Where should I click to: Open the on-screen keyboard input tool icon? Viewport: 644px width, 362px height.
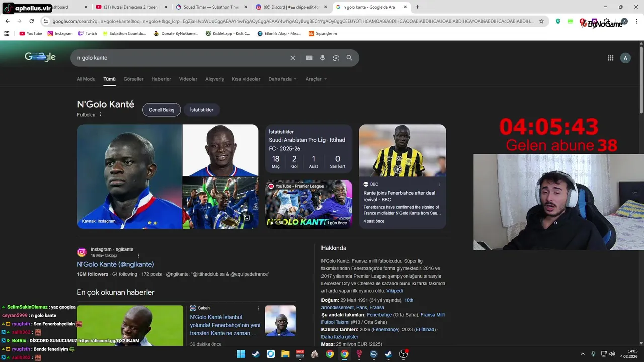309,58
